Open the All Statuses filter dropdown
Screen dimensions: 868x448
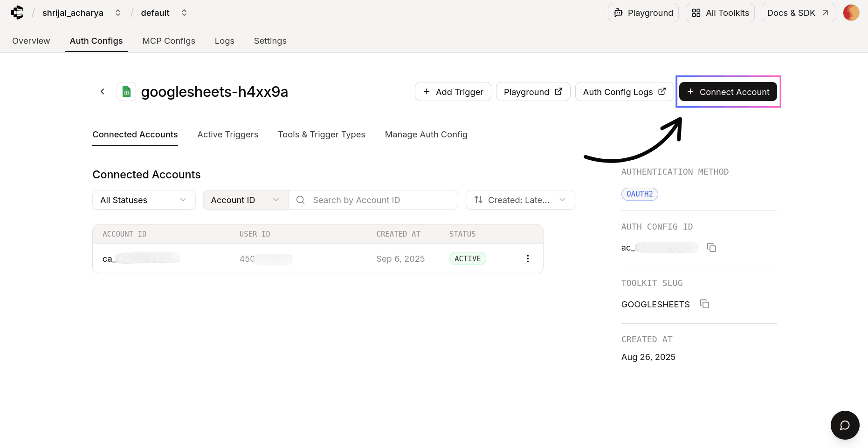coord(143,200)
